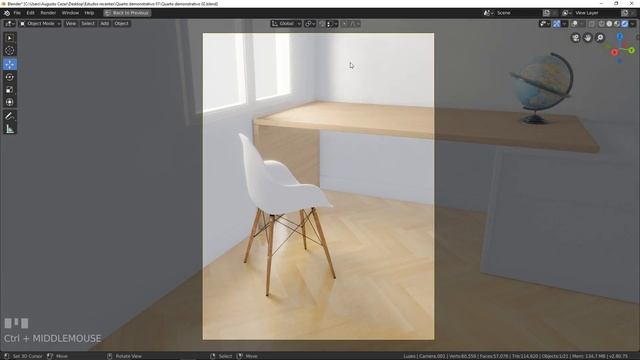Select the 3D Cursor tool
This screenshot has width=640, height=360.
[x=10, y=51]
